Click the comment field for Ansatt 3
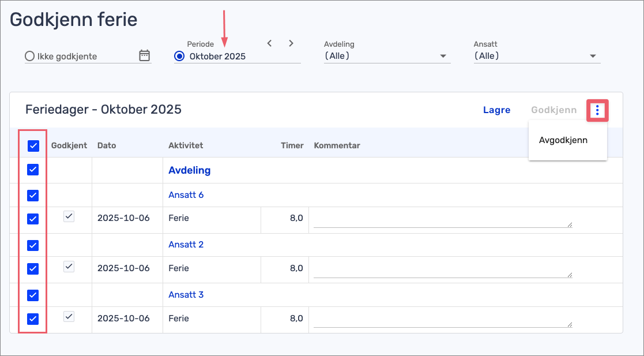Image resolution: width=644 pixels, height=356 pixels. tap(442, 319)
